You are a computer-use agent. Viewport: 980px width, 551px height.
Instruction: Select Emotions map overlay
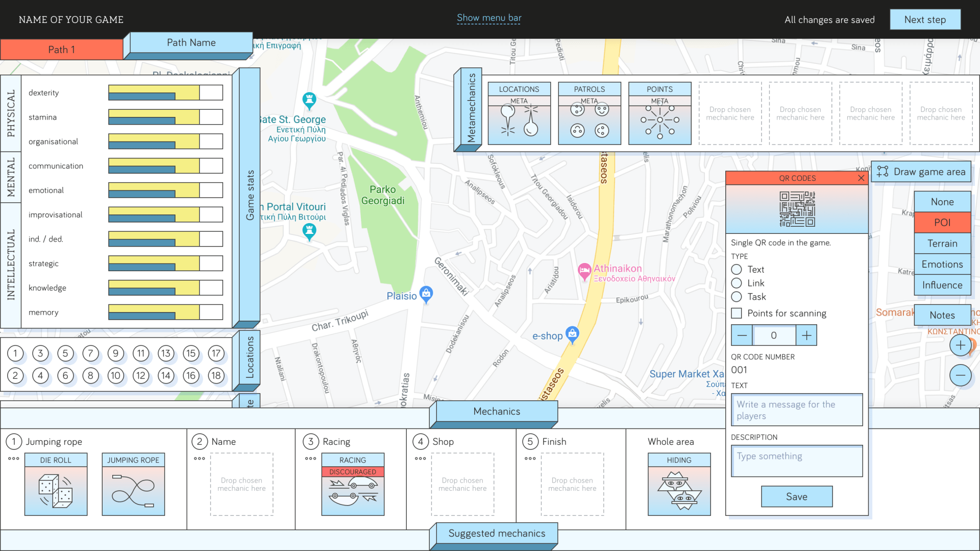click(942, 265)
